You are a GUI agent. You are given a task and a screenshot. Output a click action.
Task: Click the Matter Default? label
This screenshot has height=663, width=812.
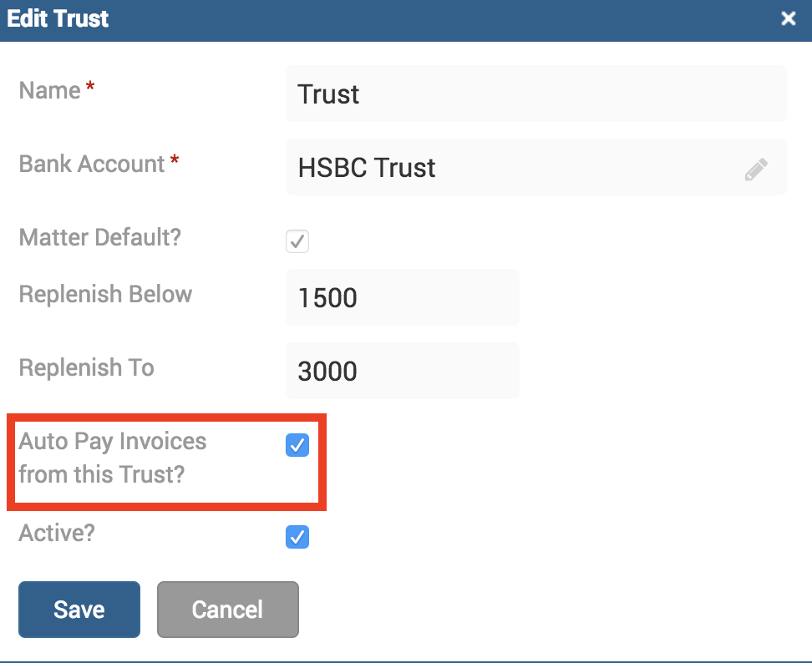point(99,237)
